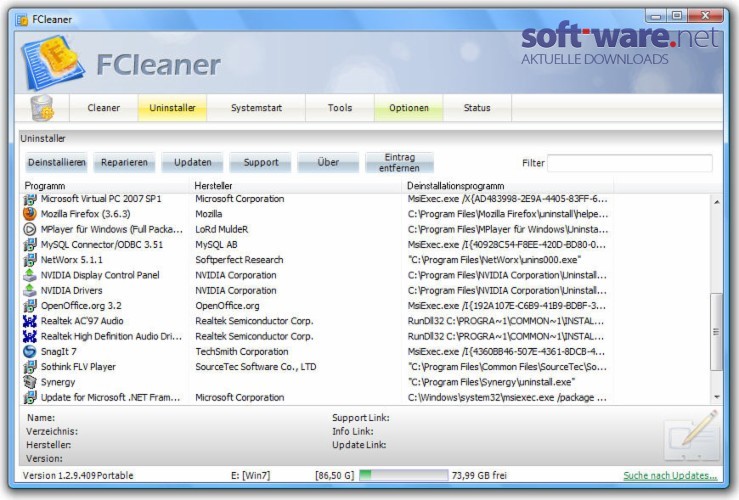The width and height of the screenshot is (739, 500).
Task: Click the E: [Win7] drive label
Action: [251, 475]
